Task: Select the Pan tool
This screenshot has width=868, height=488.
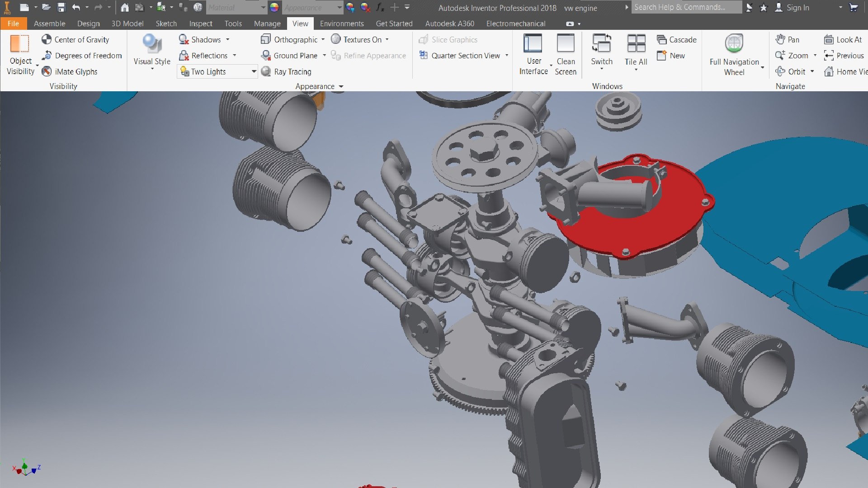Action: 787,39
